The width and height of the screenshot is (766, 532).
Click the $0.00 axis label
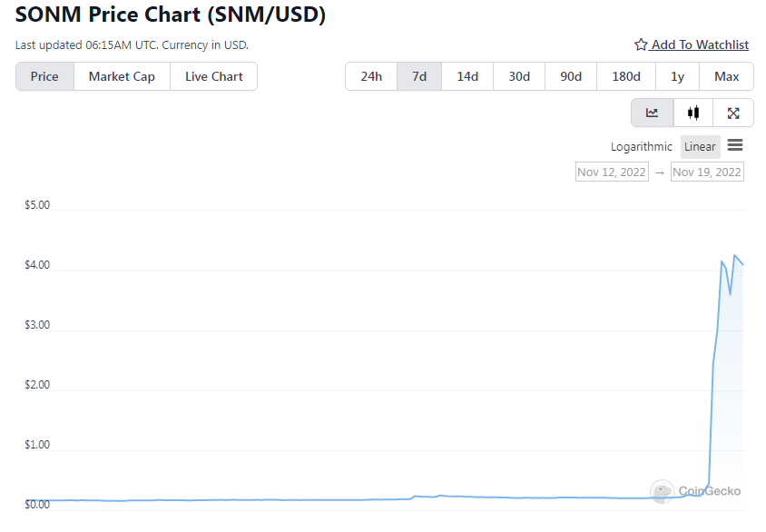pos(37,505)
